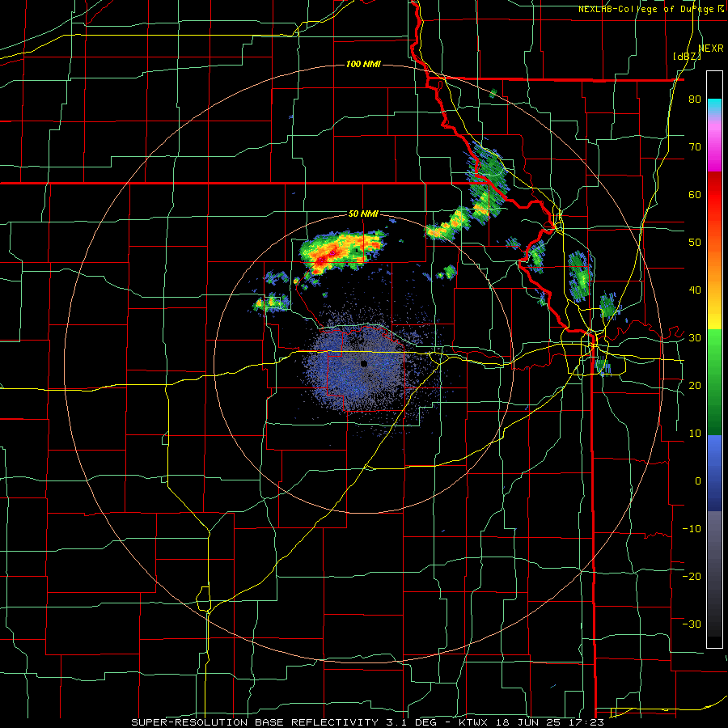Click the 3.1 DEG tilt angle in the caption
The width and height of the screenshot is (728, 728).
(413, 722)
